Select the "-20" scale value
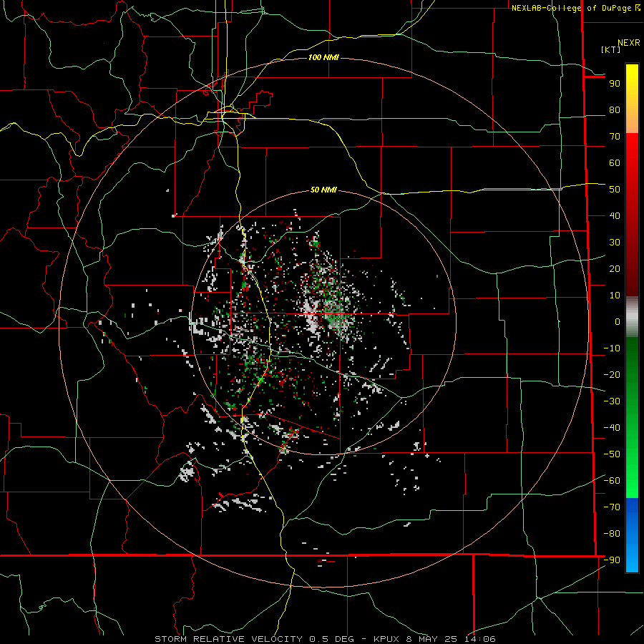Image resolution: width=644 pixels, height=644 pixels. 612,375
